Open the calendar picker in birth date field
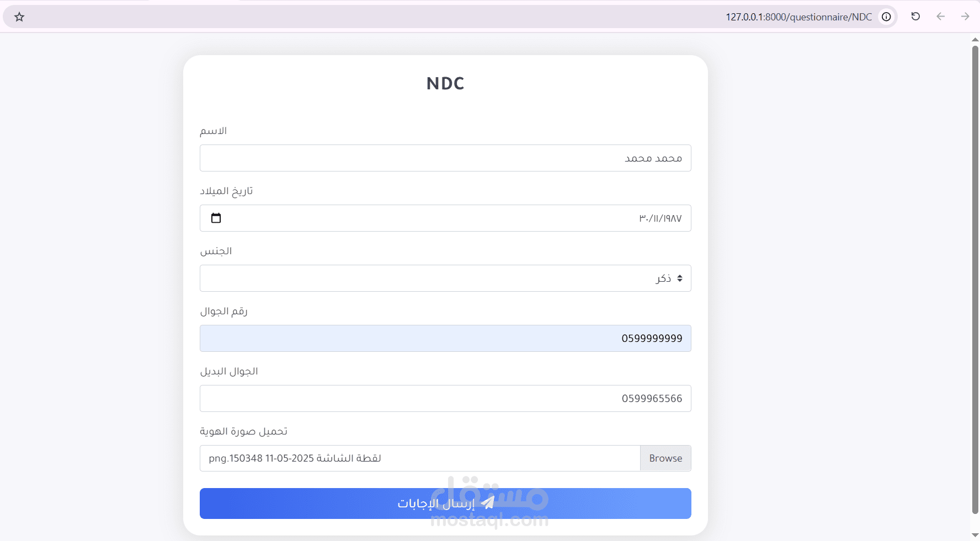This screenshot has width=980, height=541. click(216, 218)
